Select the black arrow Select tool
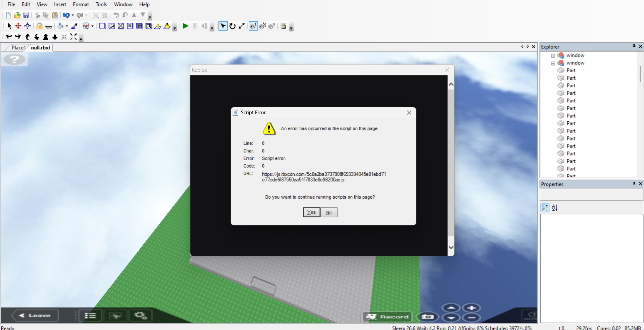Image resolution: width=644 pixels, height=330 pixels. pos(9,26)
